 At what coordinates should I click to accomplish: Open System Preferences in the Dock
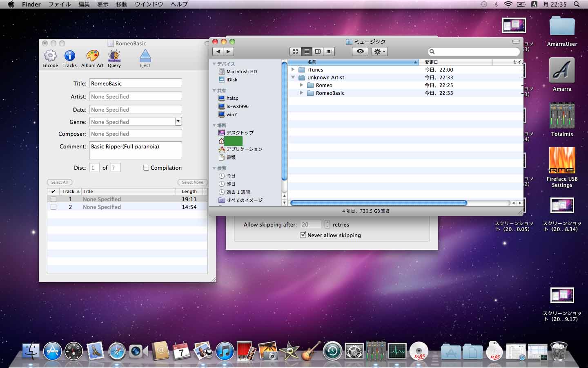pos(354,351)
